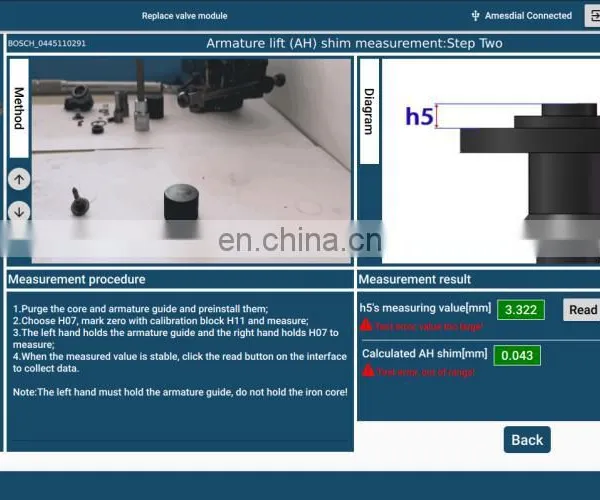Click the red error text under h5 value
This screenshot has width=600, height=500.
pyautogui.click(x=429, y=326)
